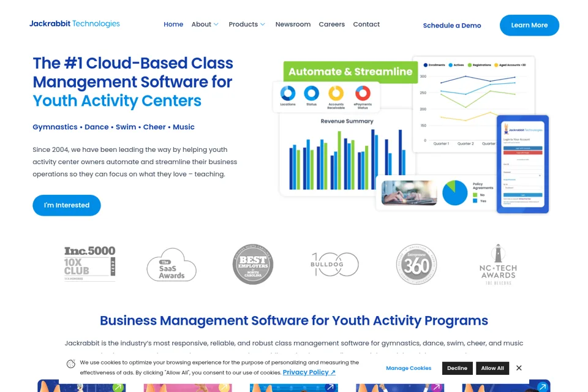This screenshot has height=392, width=588.
Task: Click the quarterly line chart image
Action: (x=473, y=104)
